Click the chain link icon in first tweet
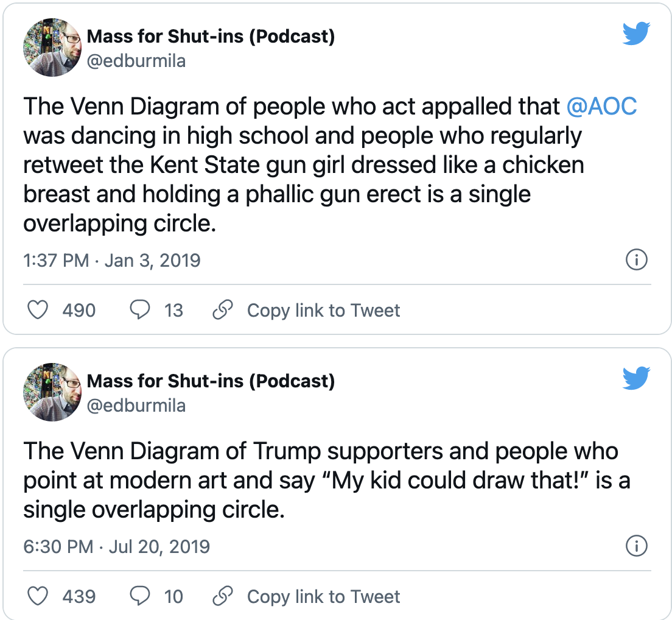 (x=222, y=309)
